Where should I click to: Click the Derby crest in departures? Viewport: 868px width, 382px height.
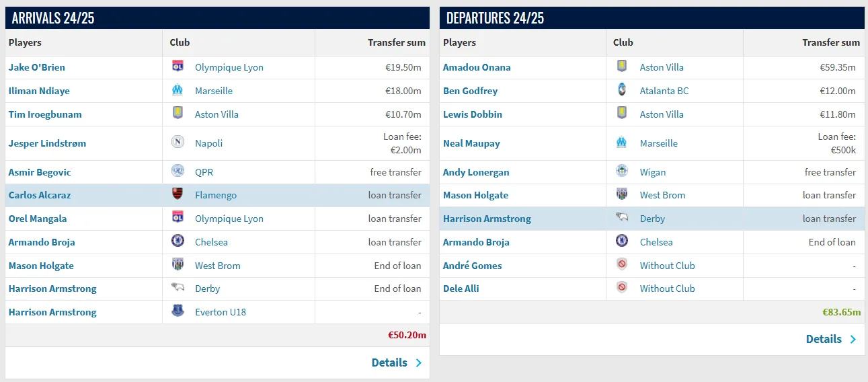click(x=622, y=218)
